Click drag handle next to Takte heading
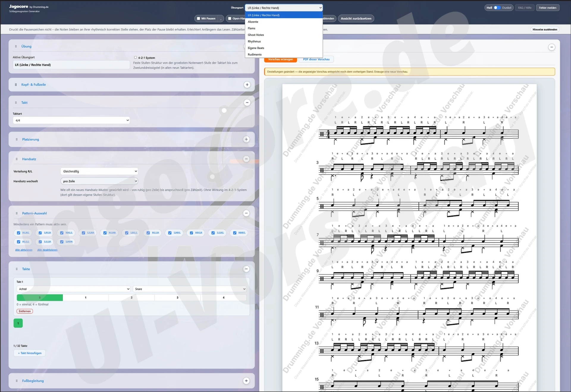Screen dimensions: 571x392 17,269
